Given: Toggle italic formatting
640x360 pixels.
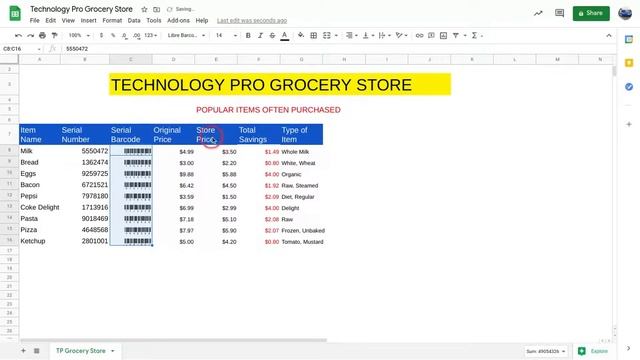Looking at the screenshot, I should tap(260, 36).
